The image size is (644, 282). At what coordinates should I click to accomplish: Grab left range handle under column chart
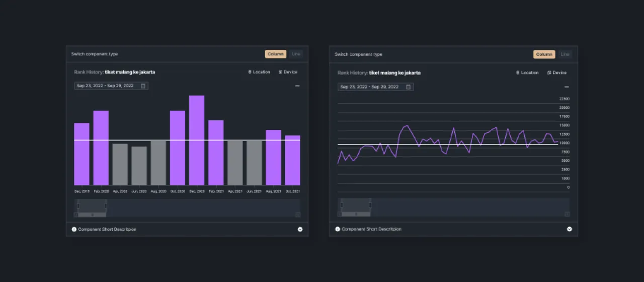[77, 205]
